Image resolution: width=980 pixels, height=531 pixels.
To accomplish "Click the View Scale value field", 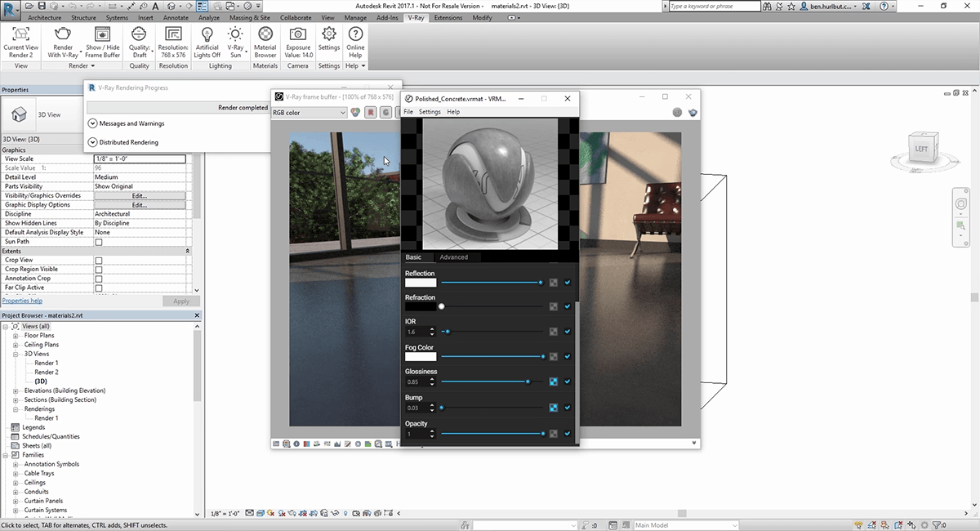I will 140,158.
